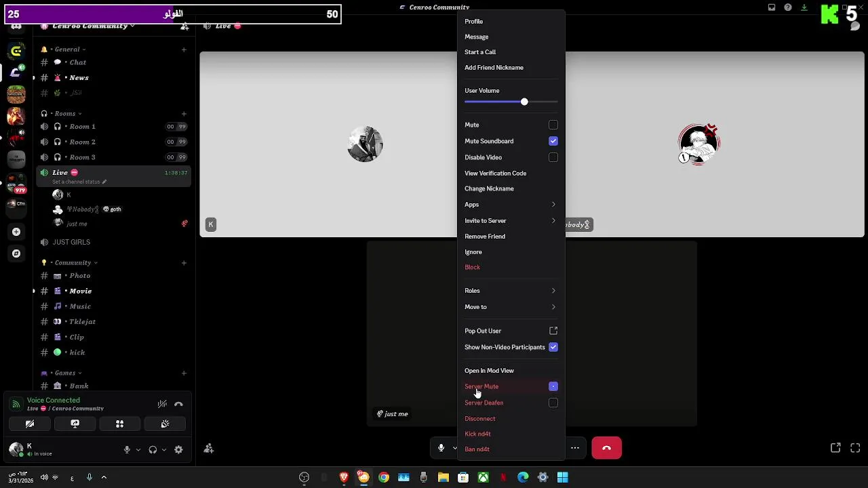Image resolution: width=868 pixels, height=488 pixels.
Task: Open Discover servers compass icon
Action: 16,253
